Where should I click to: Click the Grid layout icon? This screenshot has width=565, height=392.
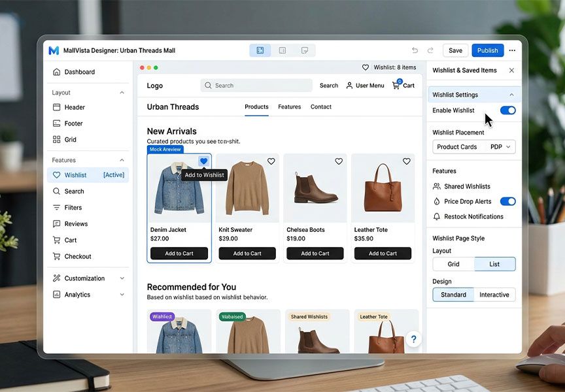coord(57,140)
